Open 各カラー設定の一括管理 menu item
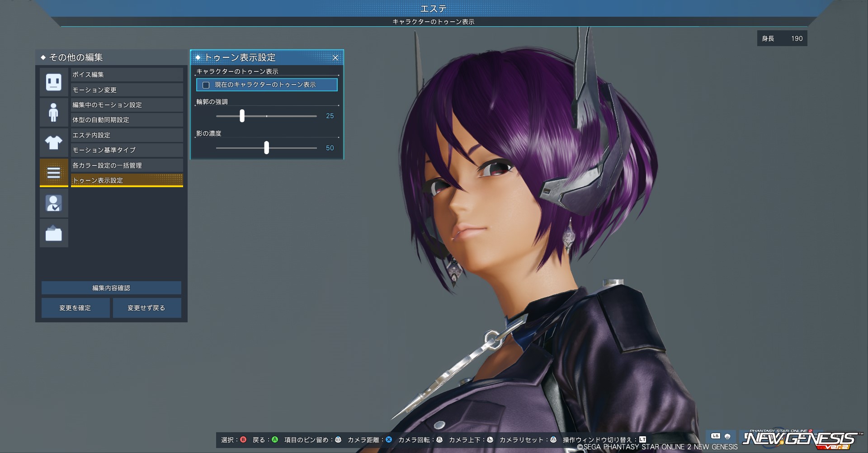Screen dimensions: 868x453 click(127, 165)
